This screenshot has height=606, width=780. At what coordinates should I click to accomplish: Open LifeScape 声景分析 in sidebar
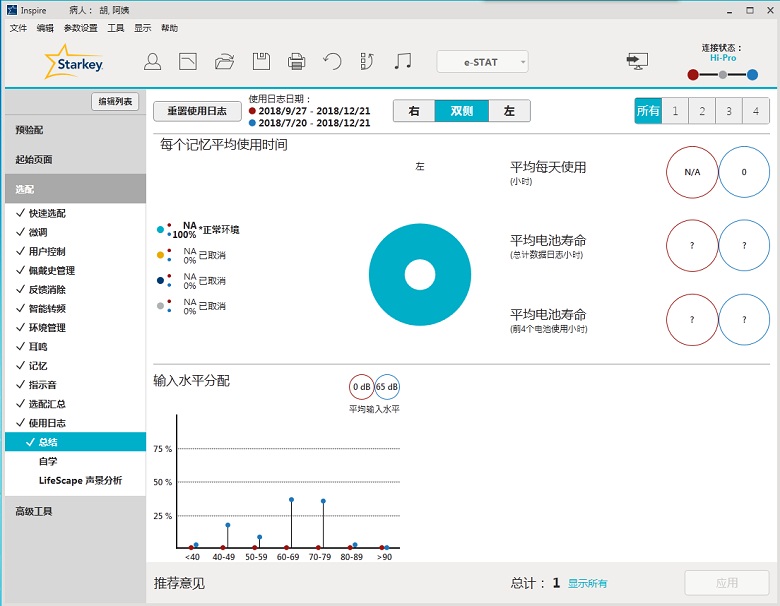tap(80, 480)
